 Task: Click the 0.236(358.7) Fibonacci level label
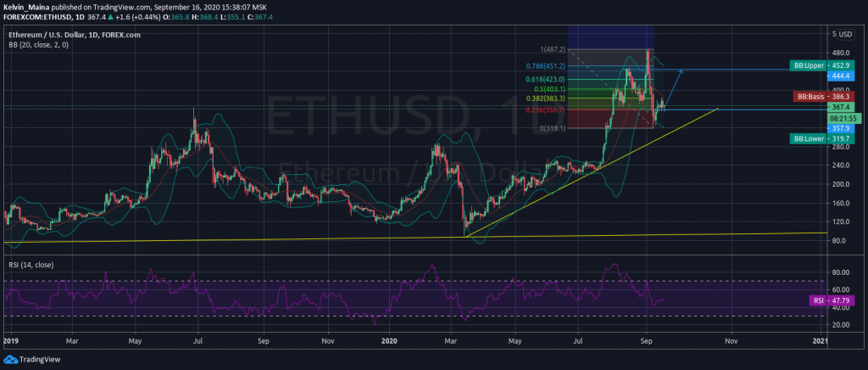[542, 109]
